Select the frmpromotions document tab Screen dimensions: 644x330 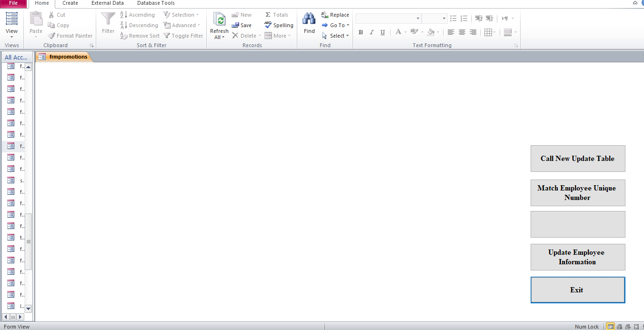[x=64, y=57]
